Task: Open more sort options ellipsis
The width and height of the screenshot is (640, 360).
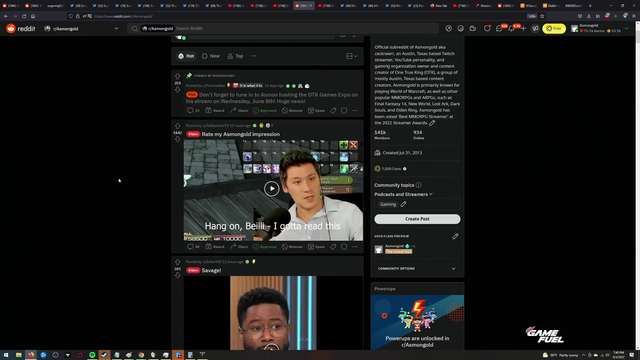Action: tap(253, 56)
